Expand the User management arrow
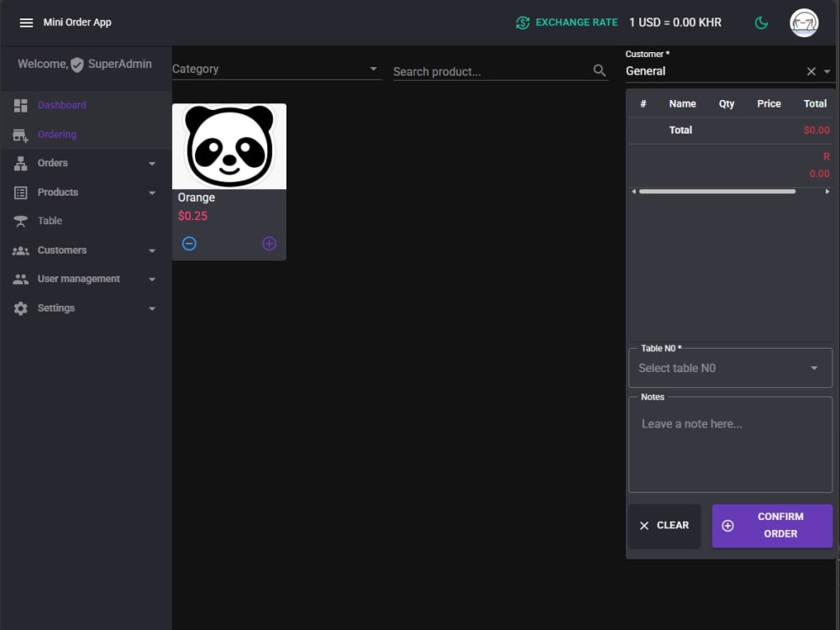The height and width of the screenshot is (630, 840). [152, 280]
